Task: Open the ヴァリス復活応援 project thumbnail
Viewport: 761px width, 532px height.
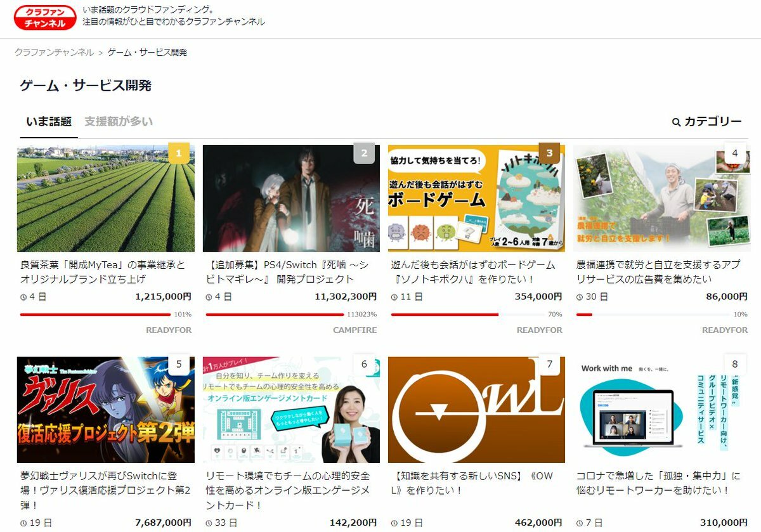Action: click(106, 410)
